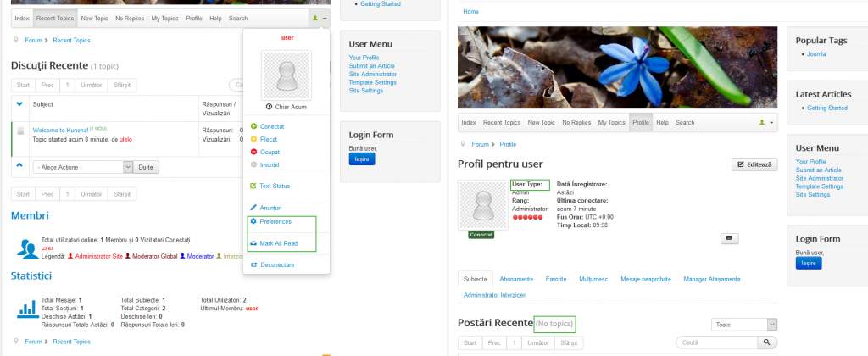Image resolution: width=868 pixels, height=356 pixels.
Task: Click the Text Status edit icon
Action: (x=253, y=186)
